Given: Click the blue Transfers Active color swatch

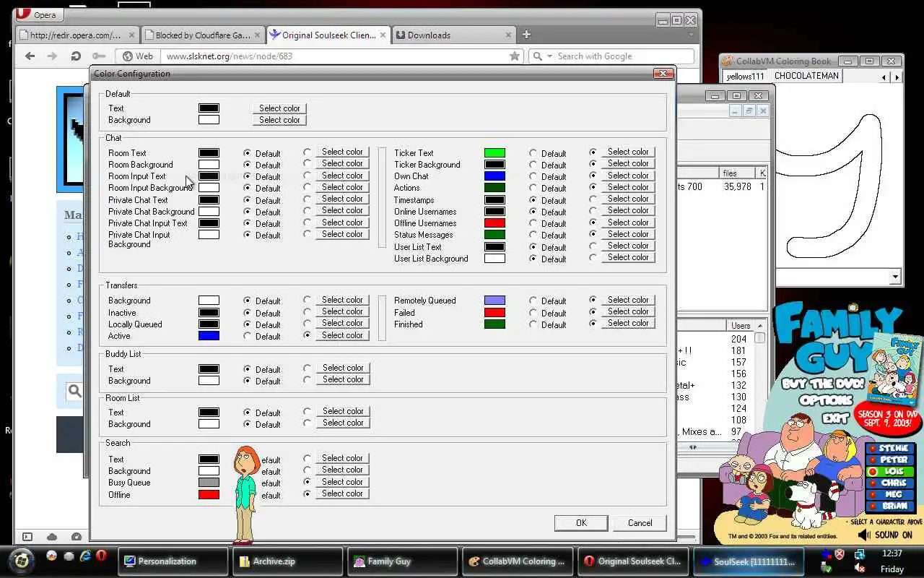Looking at the screenshot, I should click(x=209, y=336).
